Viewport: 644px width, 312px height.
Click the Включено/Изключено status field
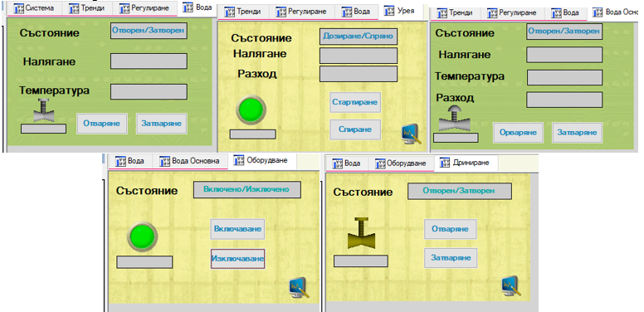tap(246, 190)
